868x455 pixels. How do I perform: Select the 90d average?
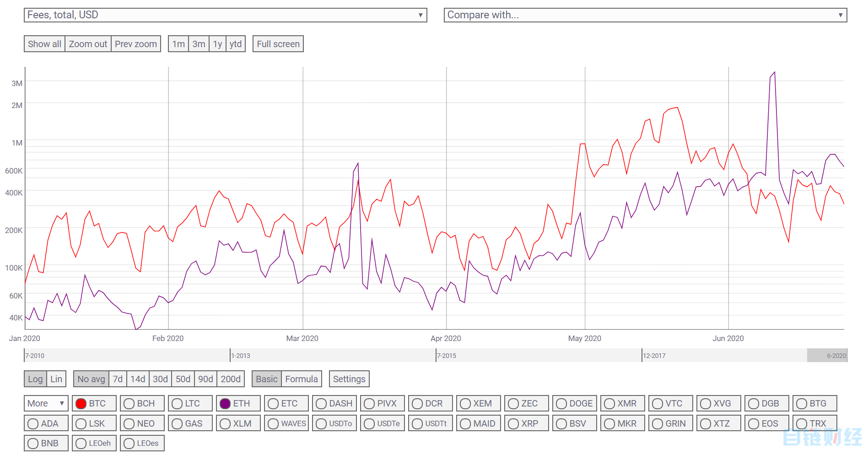205,379
